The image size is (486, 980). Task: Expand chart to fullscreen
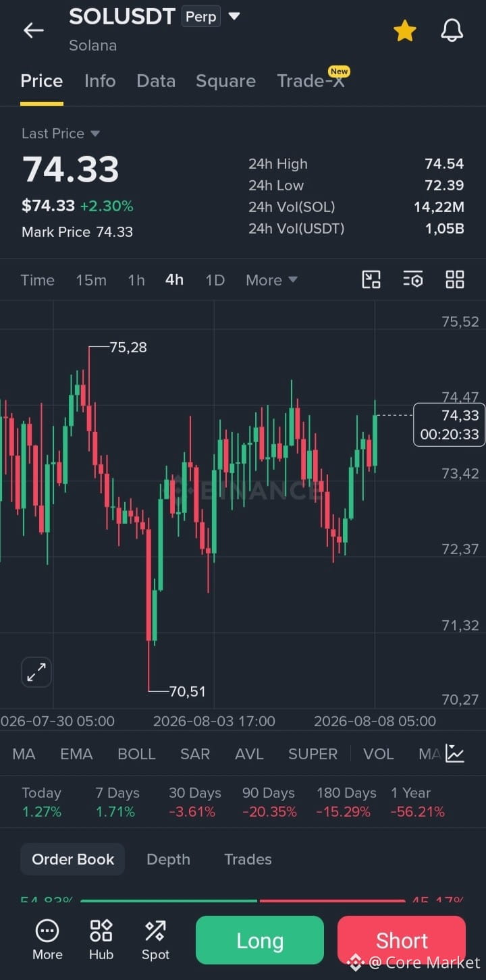[36, 672]
